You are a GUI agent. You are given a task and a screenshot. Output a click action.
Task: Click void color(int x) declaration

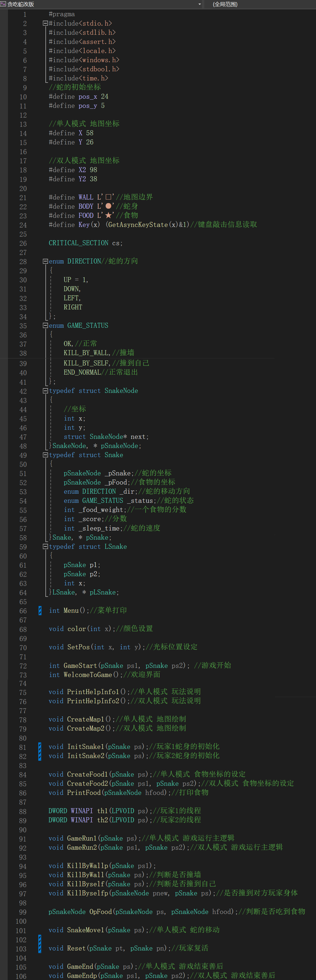(x=82, y=629)
